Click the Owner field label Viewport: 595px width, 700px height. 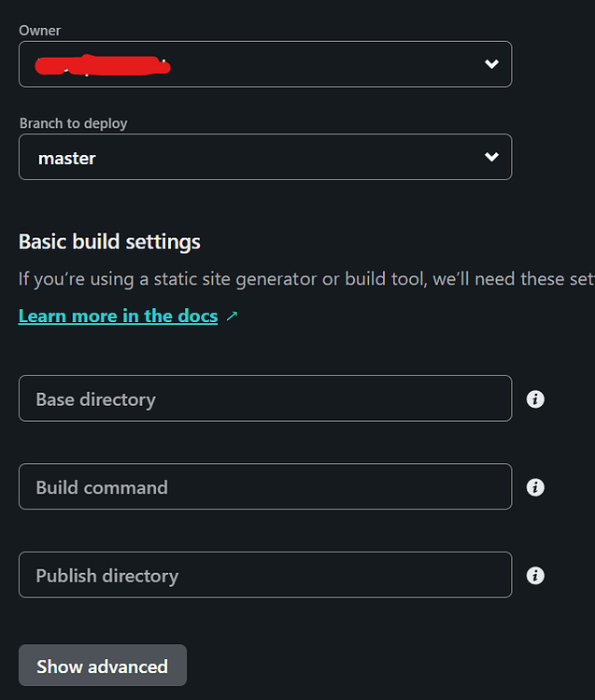pos(40,31)
